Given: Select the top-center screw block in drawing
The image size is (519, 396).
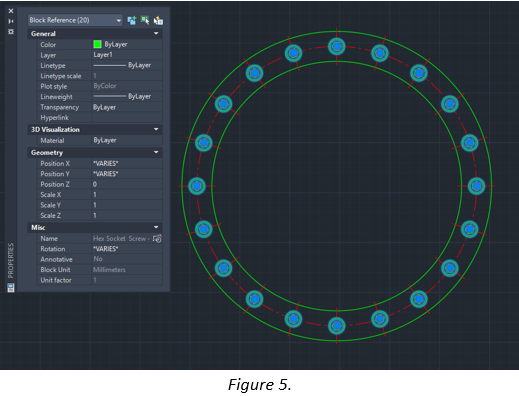Looking at the screenshot, I should click(x=337, y=46).
